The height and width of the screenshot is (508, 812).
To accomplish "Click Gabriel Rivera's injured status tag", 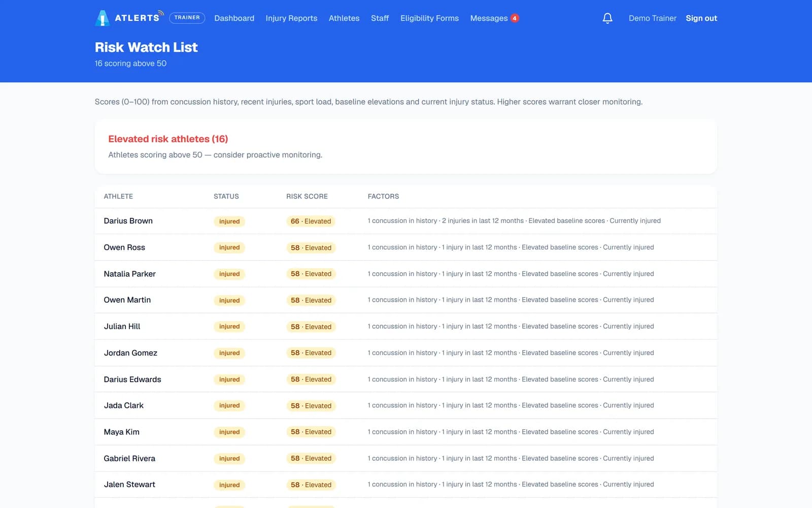I will click(229, 458).
